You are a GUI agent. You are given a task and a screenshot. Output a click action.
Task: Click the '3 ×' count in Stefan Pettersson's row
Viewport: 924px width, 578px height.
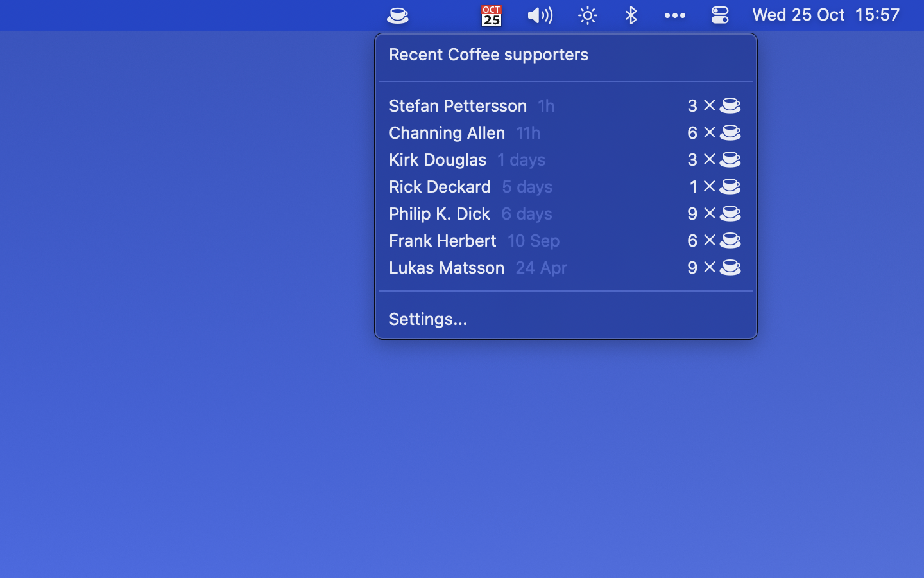pyautogui.click(x=701, y=105)
